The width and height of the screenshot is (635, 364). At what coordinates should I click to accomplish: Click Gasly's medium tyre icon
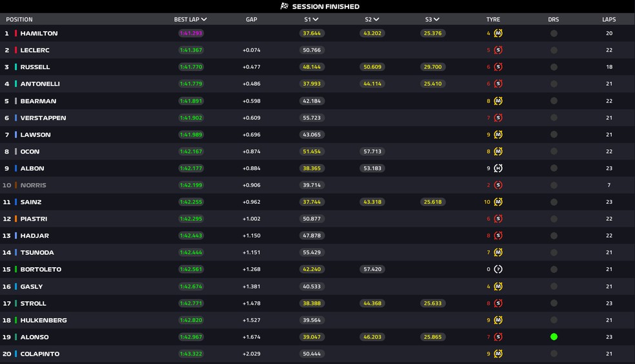pyautogui.click(x=498, y=287)
